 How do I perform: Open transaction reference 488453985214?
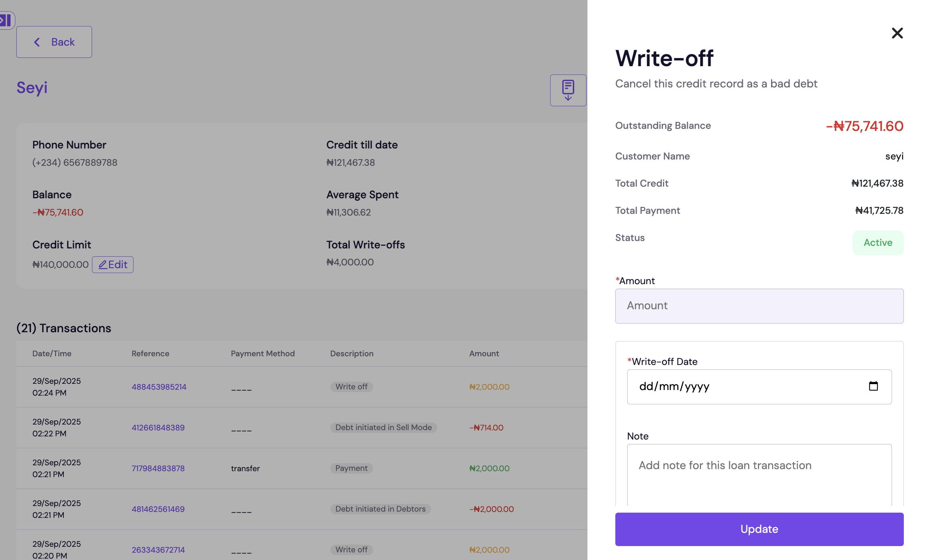click(159, 387)
